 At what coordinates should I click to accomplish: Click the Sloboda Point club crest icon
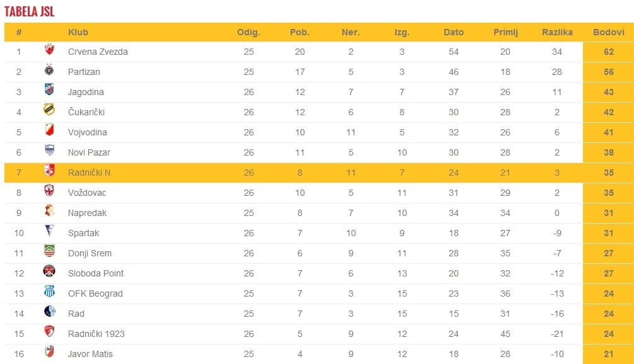(49, 271)
